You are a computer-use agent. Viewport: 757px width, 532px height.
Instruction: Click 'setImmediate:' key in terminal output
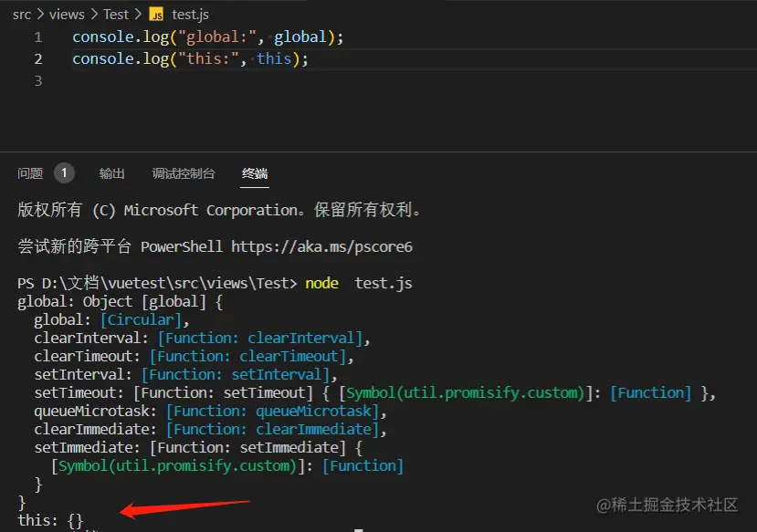click(x=87, y=448)
